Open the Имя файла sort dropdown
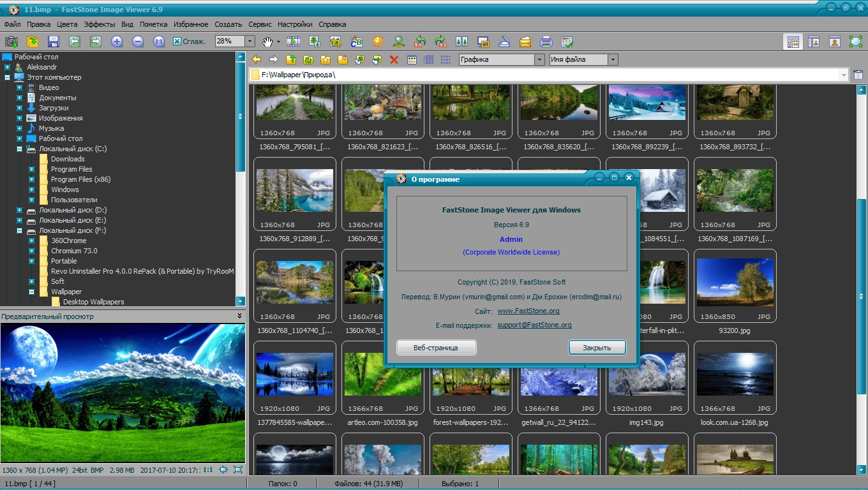 (x=613, y=59)
